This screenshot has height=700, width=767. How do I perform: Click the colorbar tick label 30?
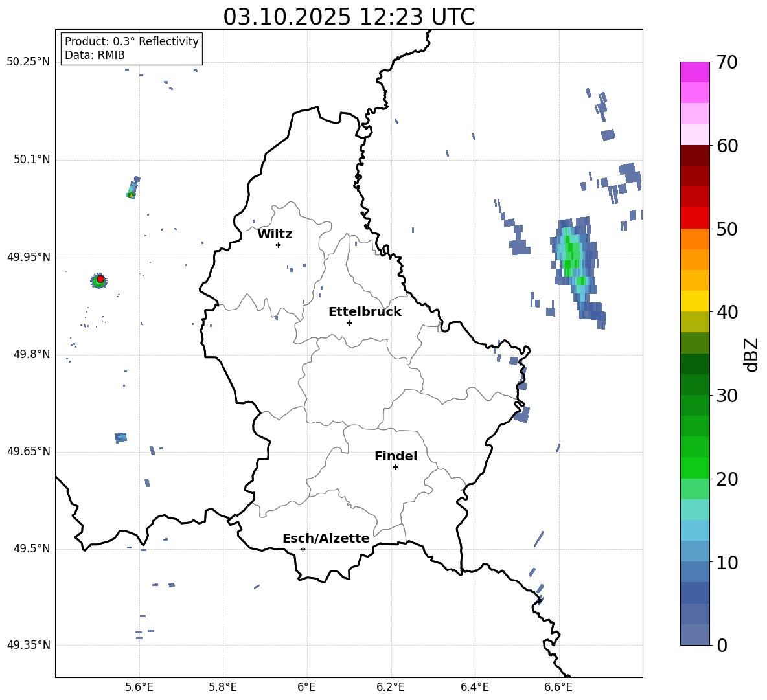click(727, 396)
